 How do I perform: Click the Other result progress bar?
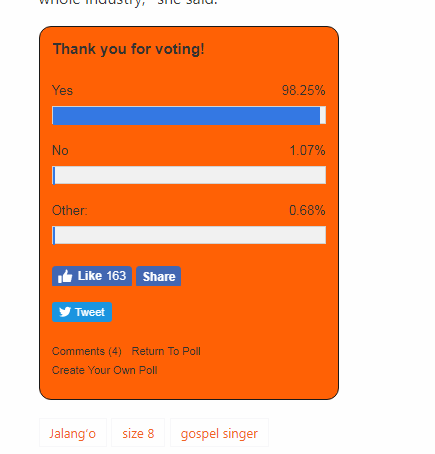coord(189,235)
